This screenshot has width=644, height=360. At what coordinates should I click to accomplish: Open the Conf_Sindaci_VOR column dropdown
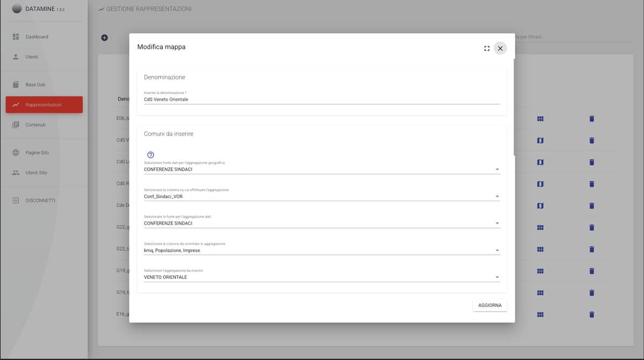point(322,196)
